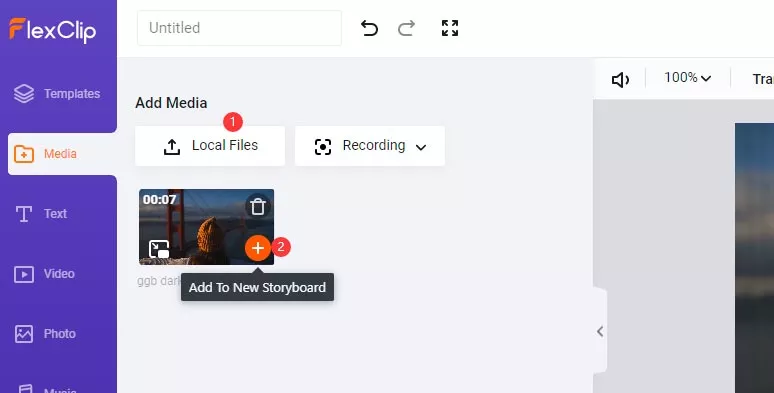Add clip to new storyboard with plus button

point(258,248)
